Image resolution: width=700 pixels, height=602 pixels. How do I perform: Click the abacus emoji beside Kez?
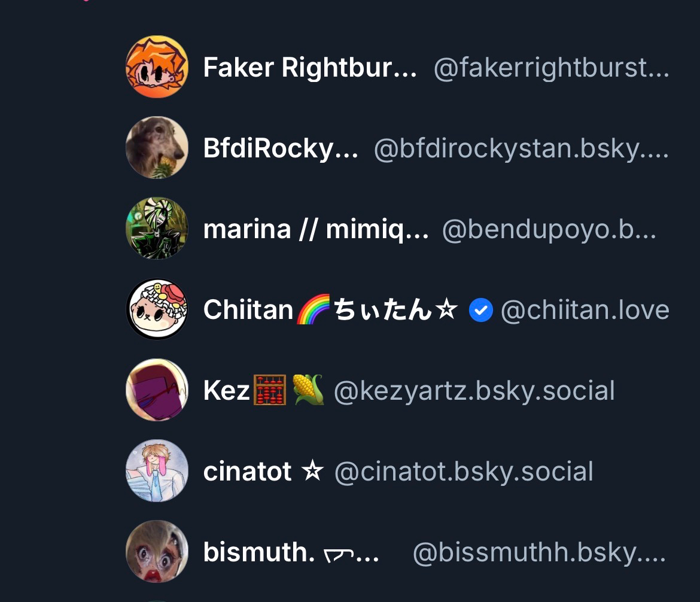point(270,390)
